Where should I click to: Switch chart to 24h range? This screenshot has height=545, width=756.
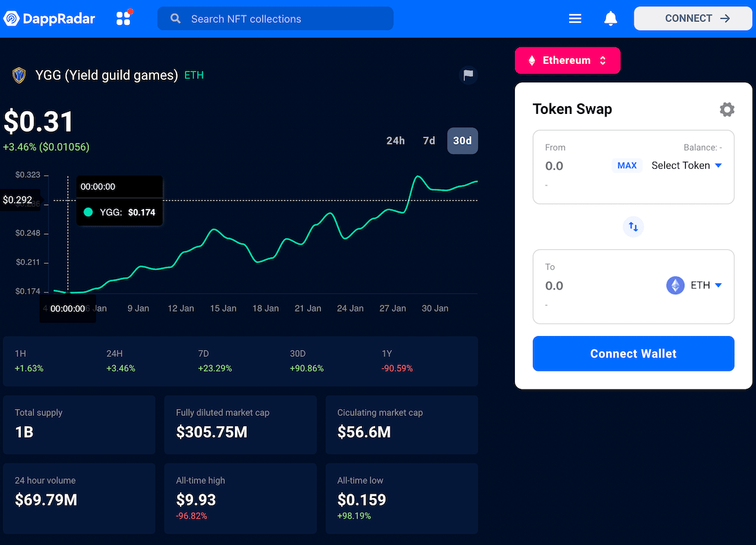click(x=395, y=140)
